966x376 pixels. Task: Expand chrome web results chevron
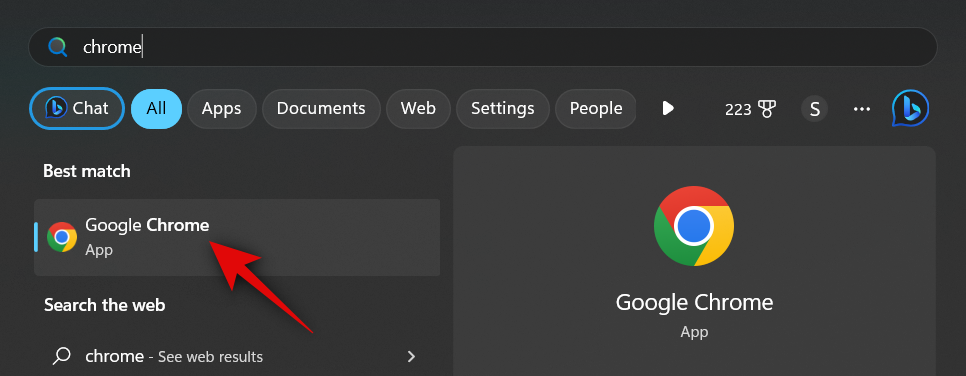coord(412,356)
